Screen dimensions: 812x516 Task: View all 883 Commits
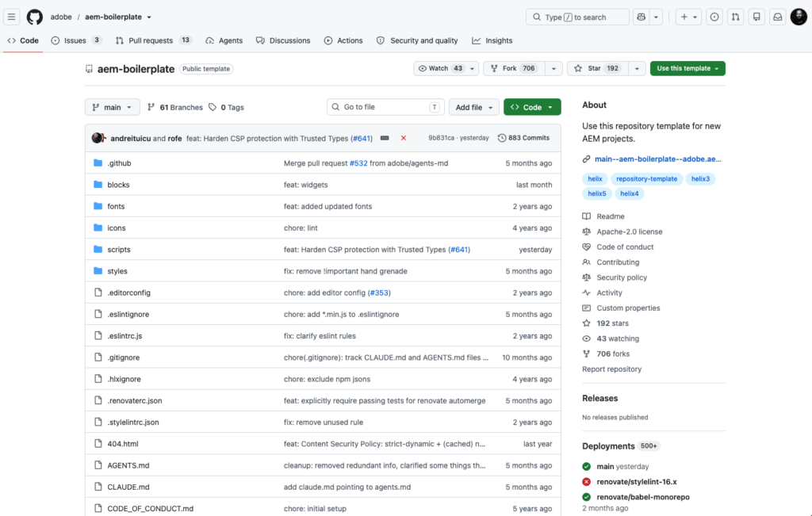click(523, 138)
